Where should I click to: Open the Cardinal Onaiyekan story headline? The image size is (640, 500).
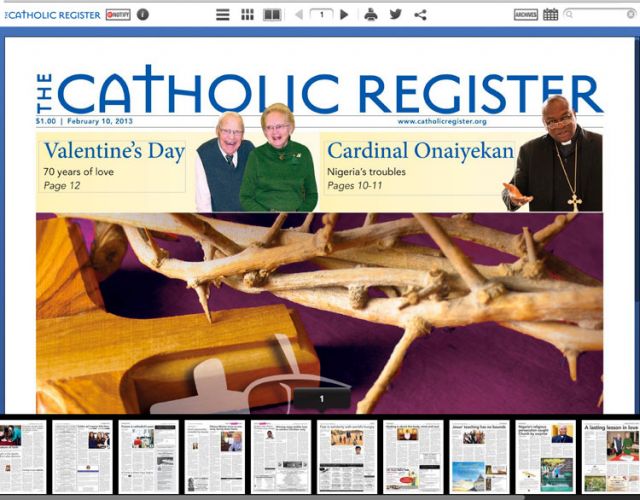point(420,151)
